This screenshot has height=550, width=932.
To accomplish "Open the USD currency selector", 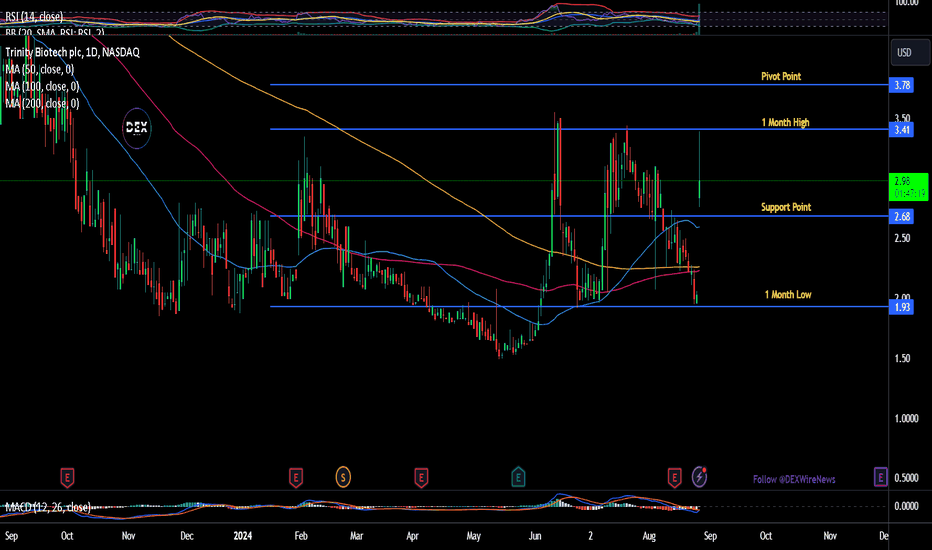I will coord(909,52).
